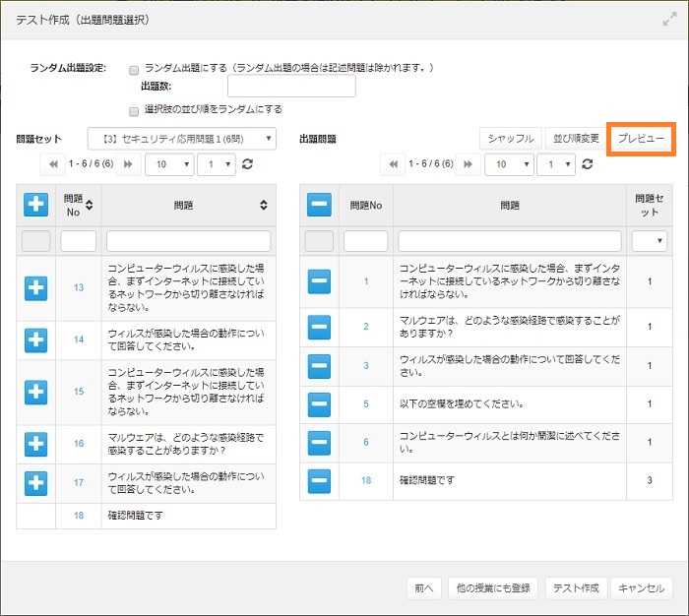Click the plus icon for question 13
The height and width of the screenshot is (616, 689).
(36, 286)
